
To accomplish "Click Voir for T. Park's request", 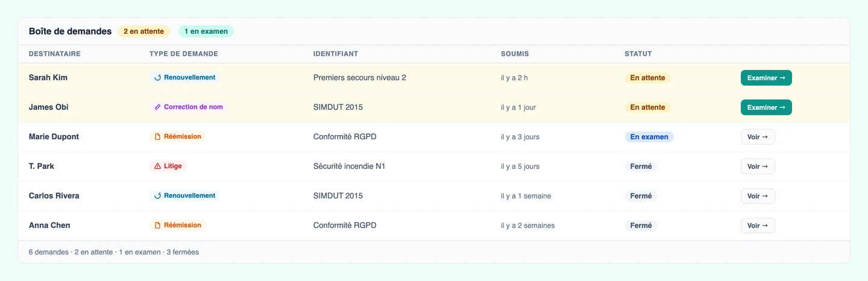I will [x=758, y=166].
